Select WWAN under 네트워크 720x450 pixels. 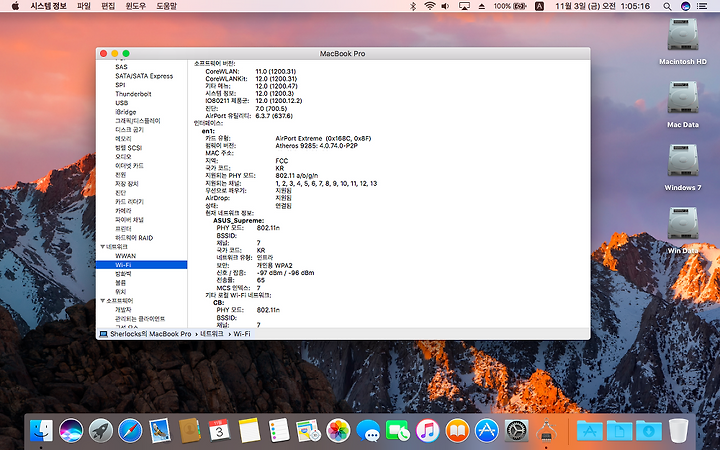tap(125, 256)
